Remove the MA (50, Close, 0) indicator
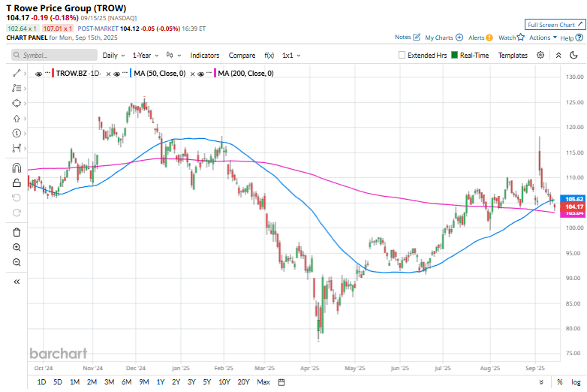587x392 pixels. tap(192, 74)
